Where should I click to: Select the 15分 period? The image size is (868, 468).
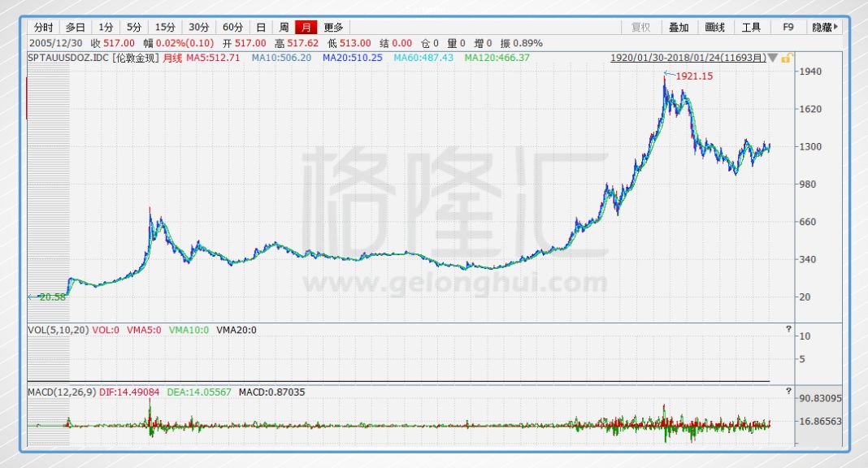tap(164, 27)
